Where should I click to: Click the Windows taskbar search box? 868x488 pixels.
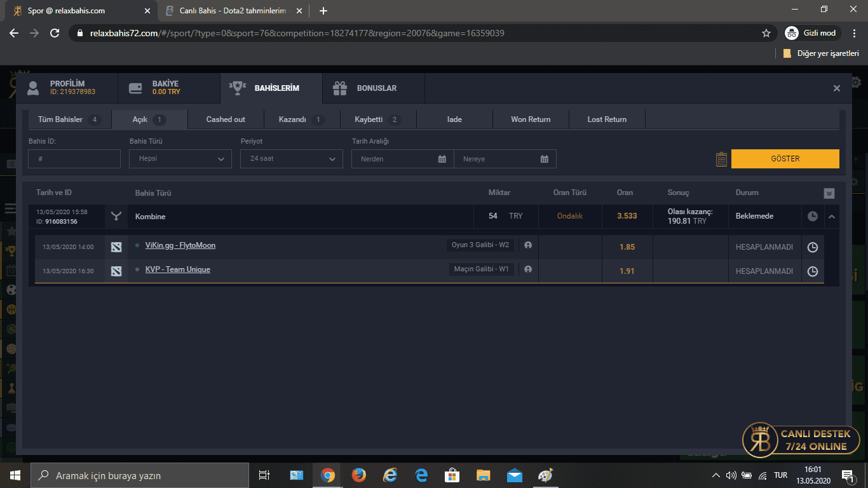tap(140, 475)
